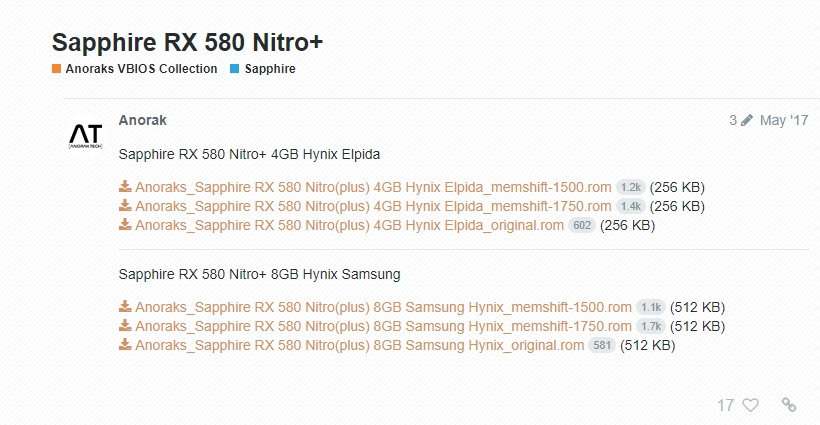Click download icon for 4GB memshift-1500 rom
The width and height of the screenshot is (820, 425).
[125, 187]
